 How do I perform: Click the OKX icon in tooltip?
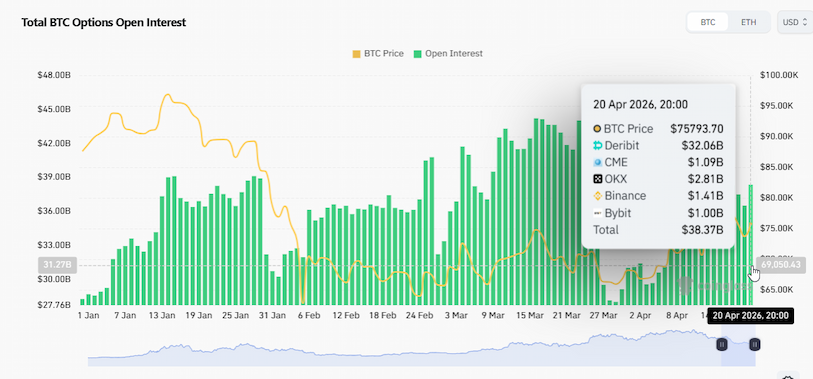[598, 179]
